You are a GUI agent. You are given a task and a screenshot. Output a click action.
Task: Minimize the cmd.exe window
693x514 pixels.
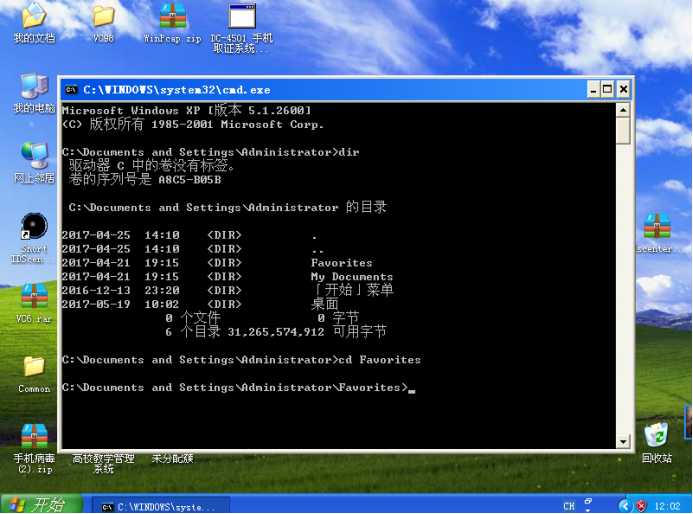[x=593, y=90]
